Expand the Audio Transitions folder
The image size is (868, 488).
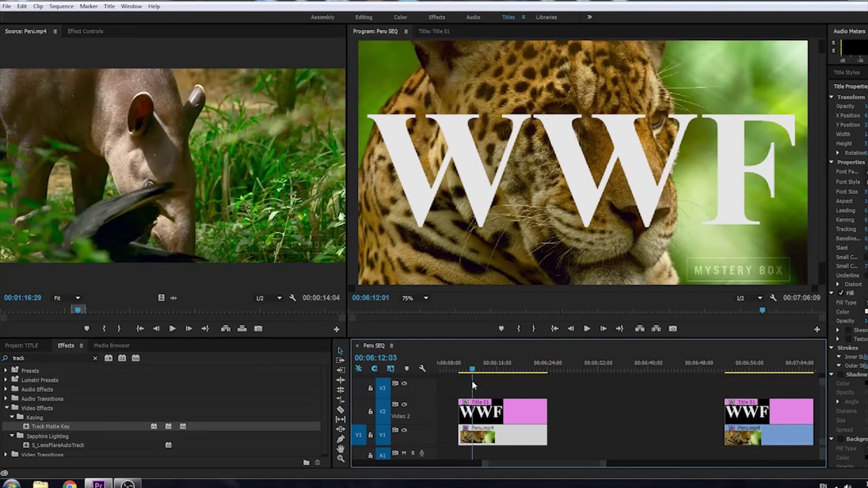tap(6, 399)
